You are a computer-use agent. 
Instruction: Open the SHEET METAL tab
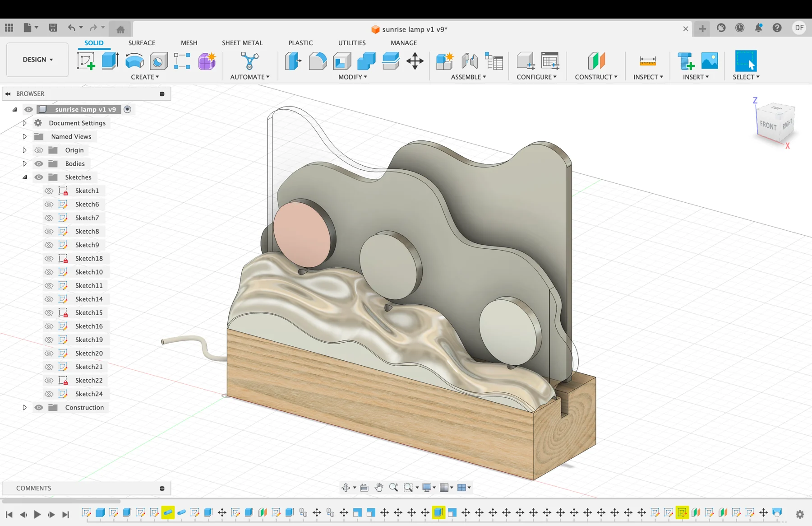click(x=242, y=43)
